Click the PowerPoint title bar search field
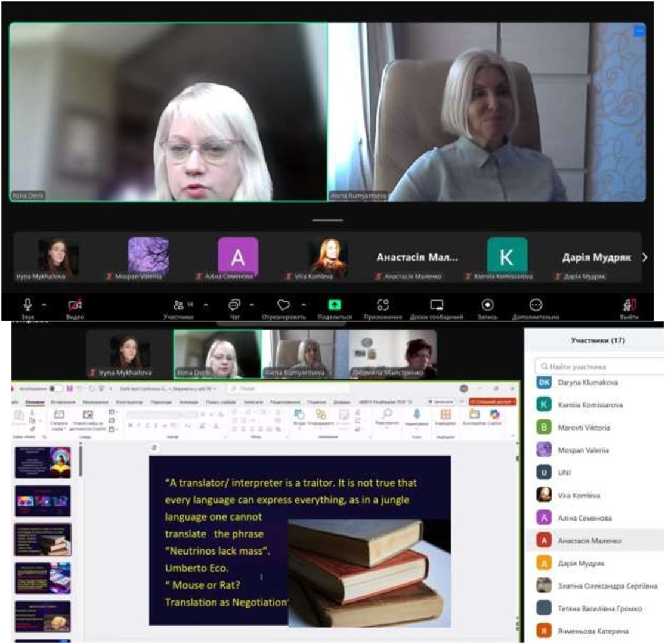 pos(289,388)
